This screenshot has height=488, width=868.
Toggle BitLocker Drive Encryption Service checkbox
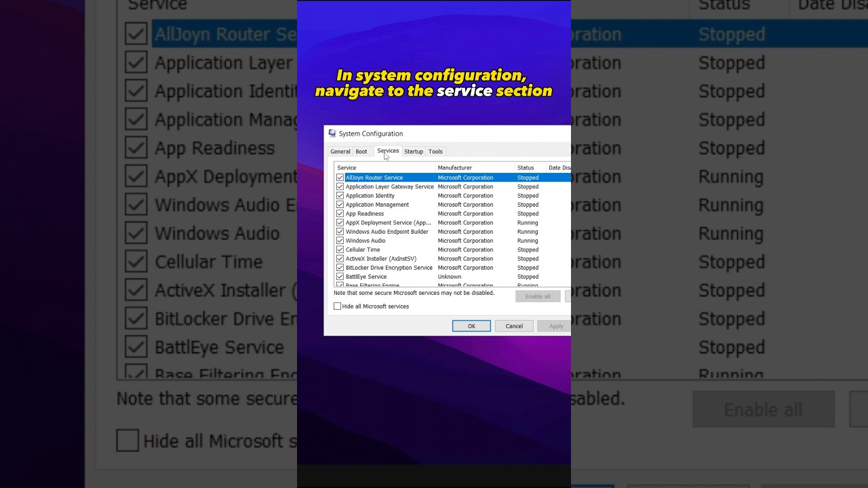coord(340,268)
